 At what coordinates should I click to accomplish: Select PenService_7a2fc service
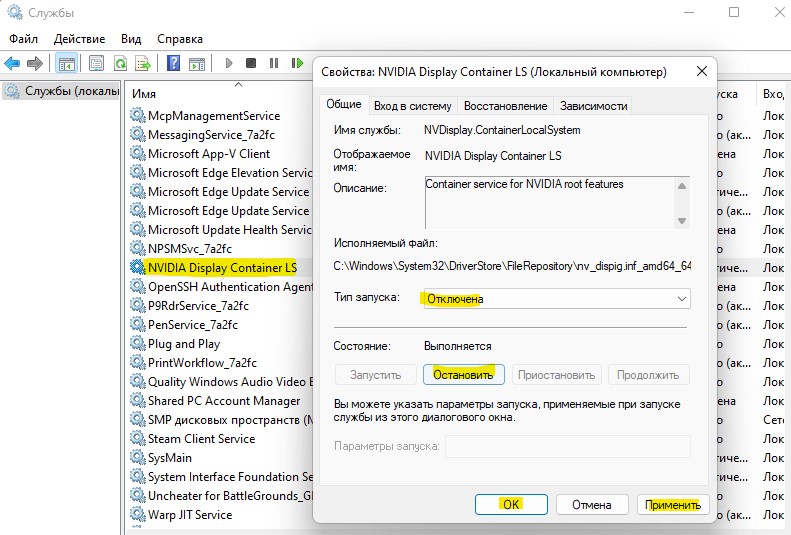[x=220, y=325]
